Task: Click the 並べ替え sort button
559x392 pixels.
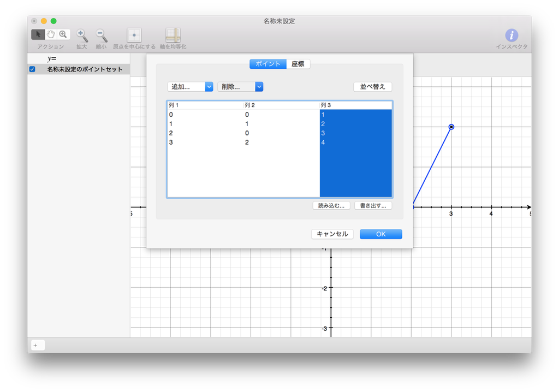Action: (372, 86)
